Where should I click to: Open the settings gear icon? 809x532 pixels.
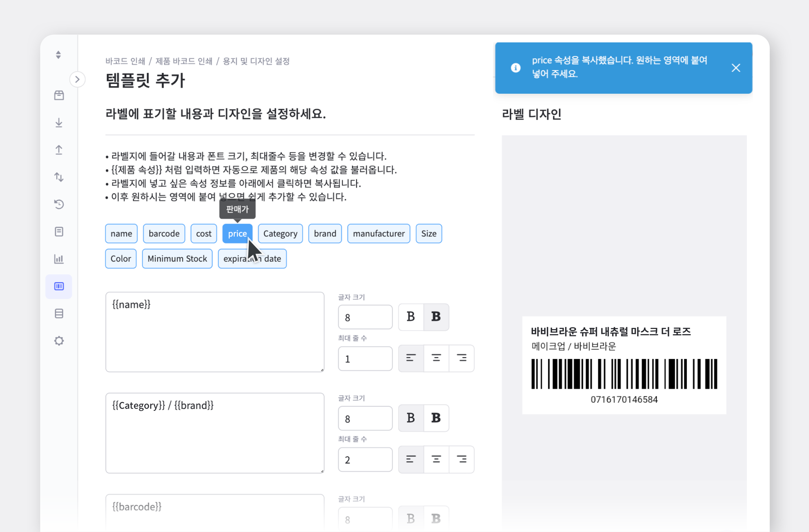pyautogui.click(x=59, y=341)
